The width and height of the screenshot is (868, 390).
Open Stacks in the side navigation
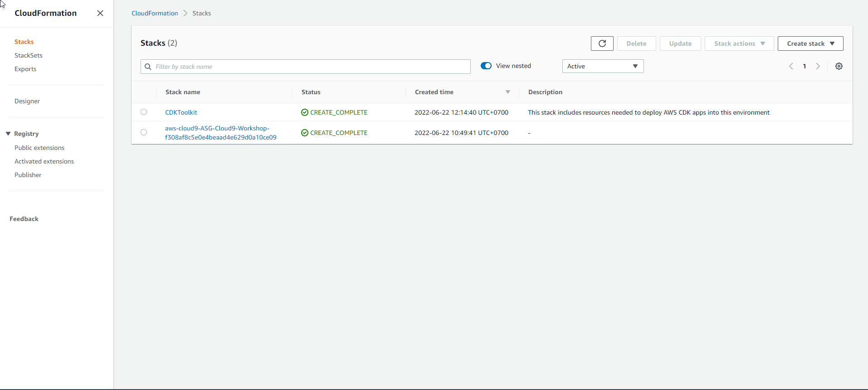[x=24, y=42]
